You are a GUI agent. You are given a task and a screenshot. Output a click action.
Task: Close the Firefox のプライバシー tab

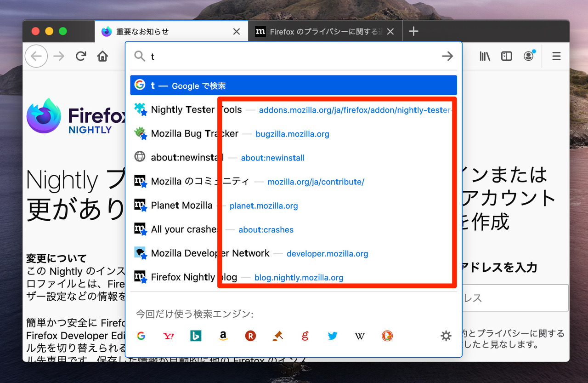[x=390, y=31]
